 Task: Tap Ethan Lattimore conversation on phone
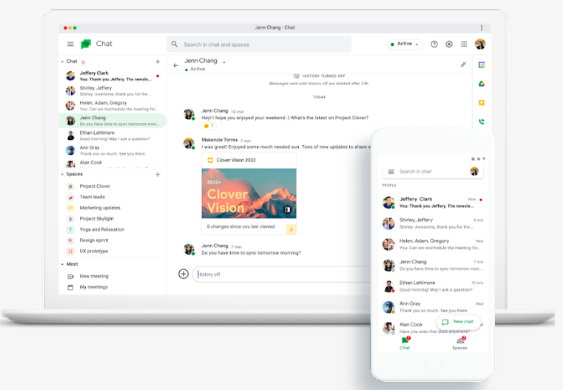coord(432,286)
